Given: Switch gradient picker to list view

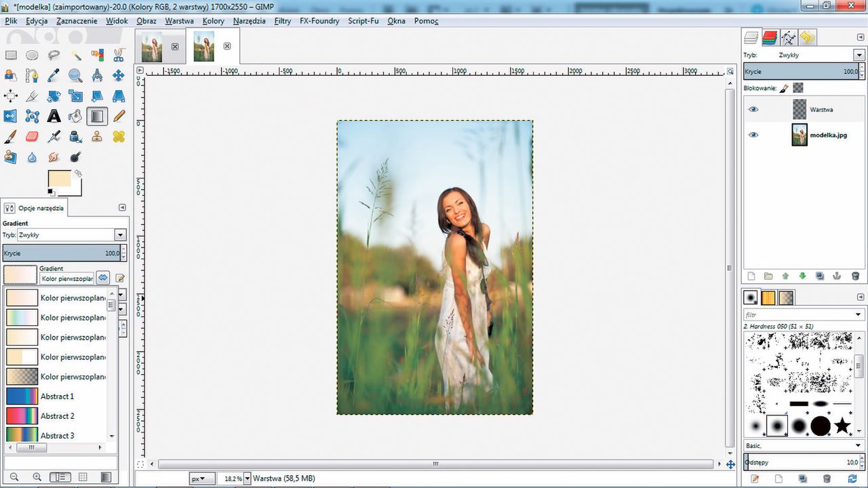Looking at the screenshot, I should pos(60,477).
